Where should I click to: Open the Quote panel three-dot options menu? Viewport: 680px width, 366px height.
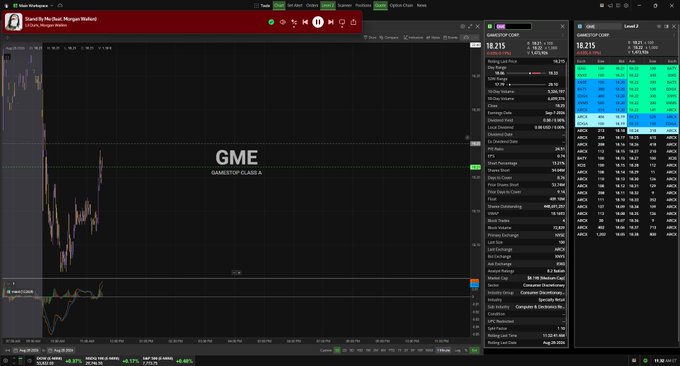pos(563,35)
